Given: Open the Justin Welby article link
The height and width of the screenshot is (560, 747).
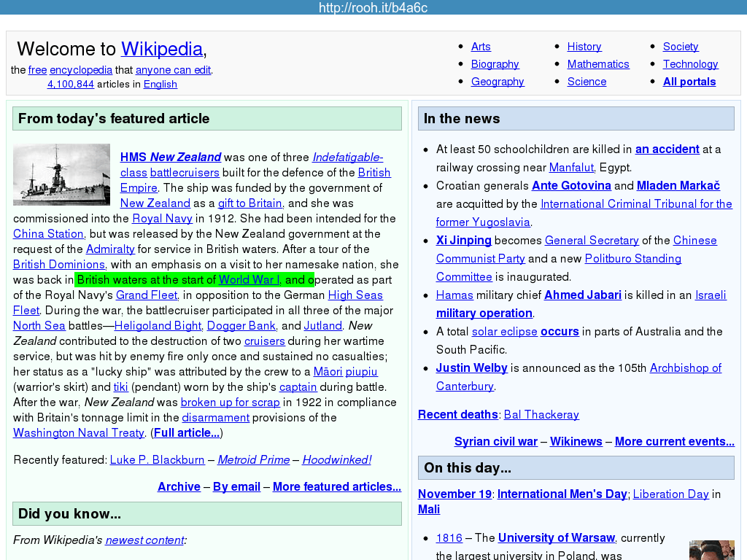Looking at the screenshot, I should click(471, 368).
